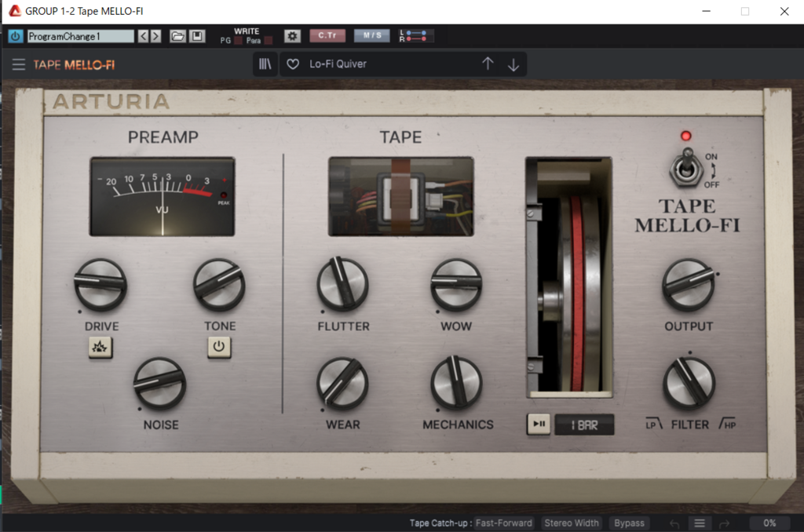The width and height of the screenshot is (804, 532).
Task: Minimize the Tape MELLO-FI window
Action: click(706, 11)
